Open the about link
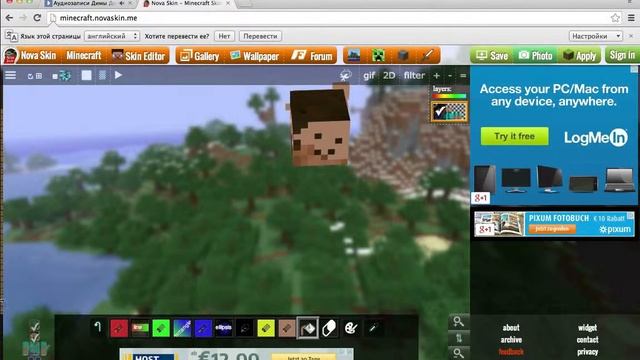Screen dimensions: 640x360 (511, 328)
